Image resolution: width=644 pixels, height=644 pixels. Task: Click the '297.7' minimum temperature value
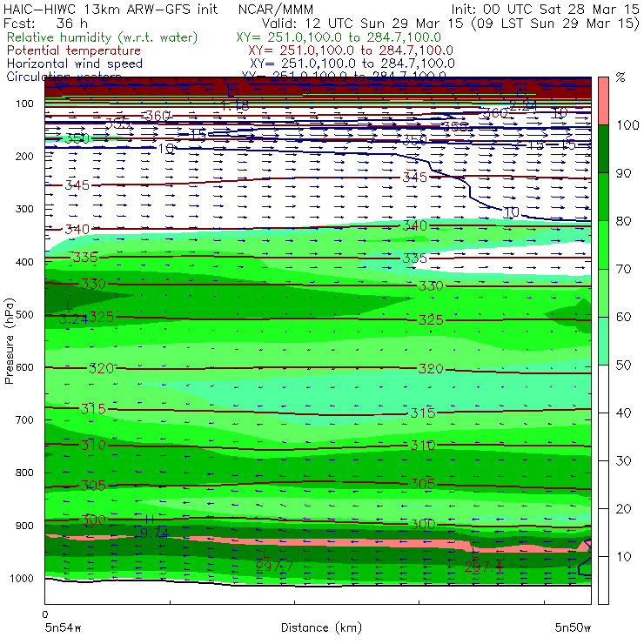point(274,567)
